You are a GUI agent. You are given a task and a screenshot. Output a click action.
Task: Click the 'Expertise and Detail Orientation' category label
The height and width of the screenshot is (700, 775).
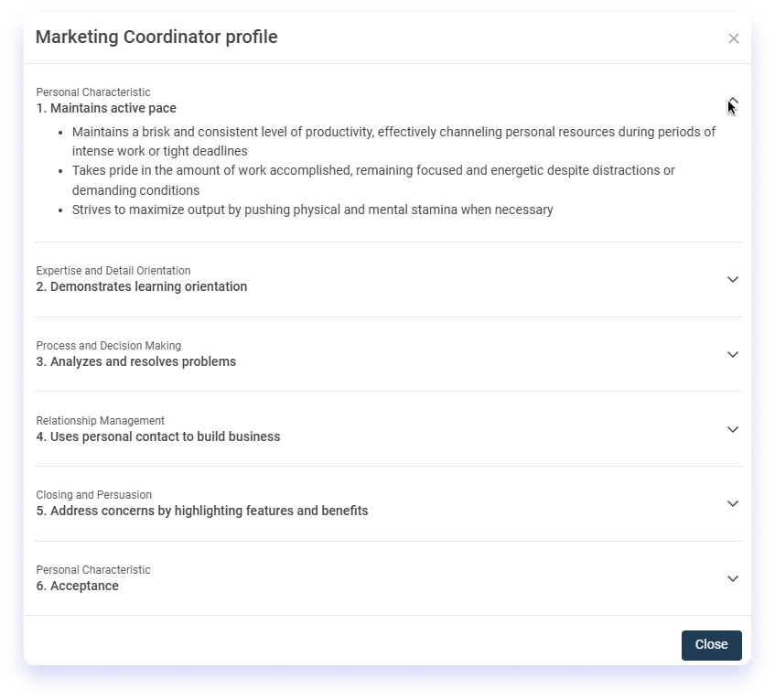113,271
